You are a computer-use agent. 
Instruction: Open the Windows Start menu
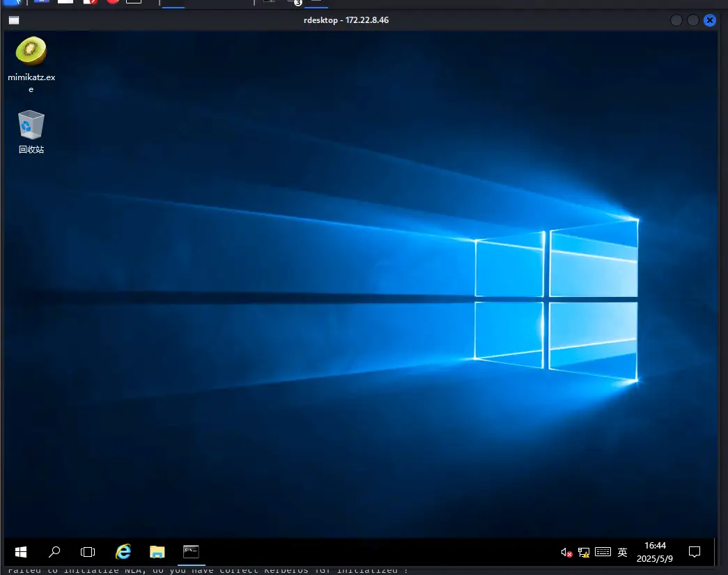pyautogui.click(x=21, y=552)
